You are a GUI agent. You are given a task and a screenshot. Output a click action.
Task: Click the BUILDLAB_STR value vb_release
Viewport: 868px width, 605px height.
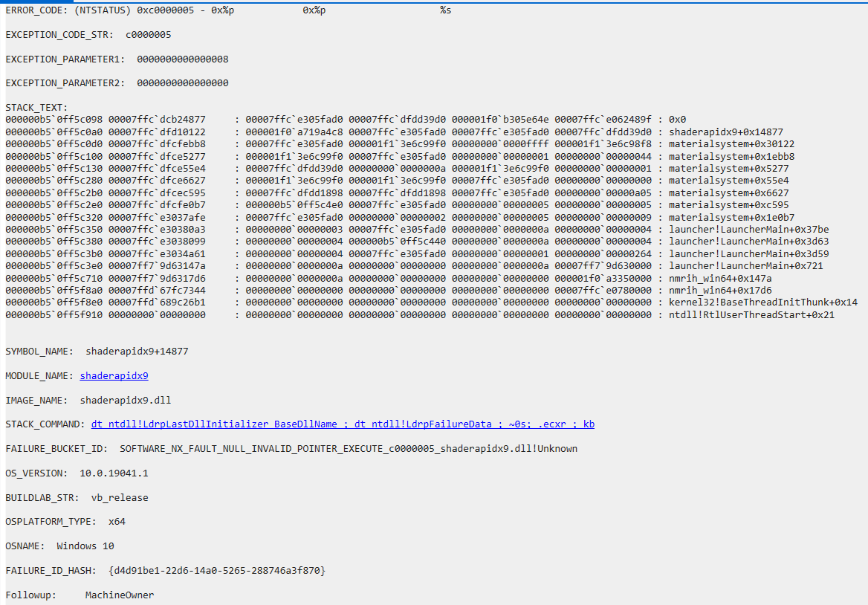120,498
